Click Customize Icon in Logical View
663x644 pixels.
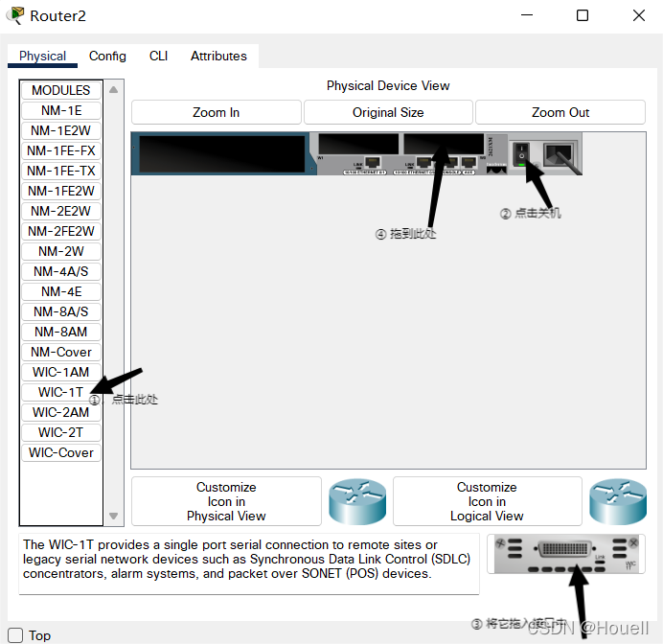487,501
